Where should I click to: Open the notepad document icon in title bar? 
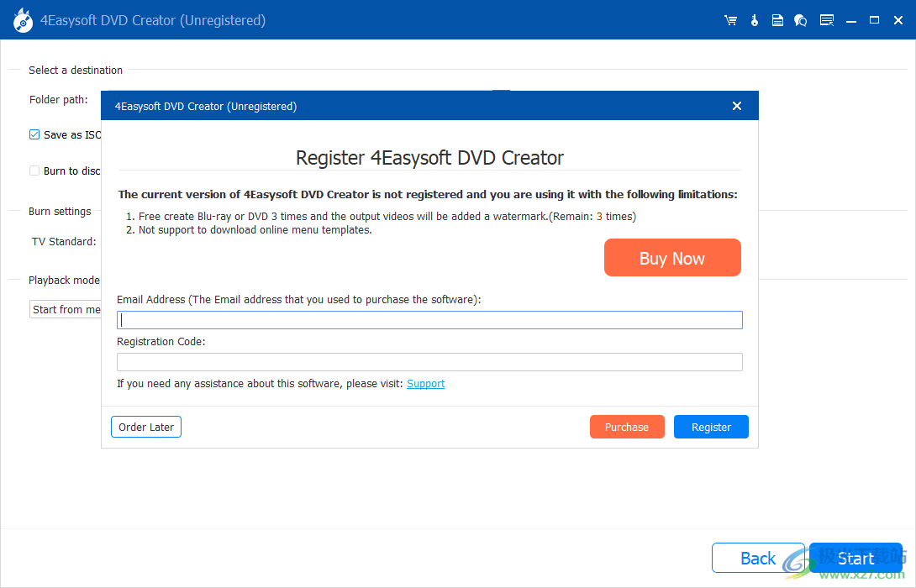pyautogui.click(x=777, y=19)
